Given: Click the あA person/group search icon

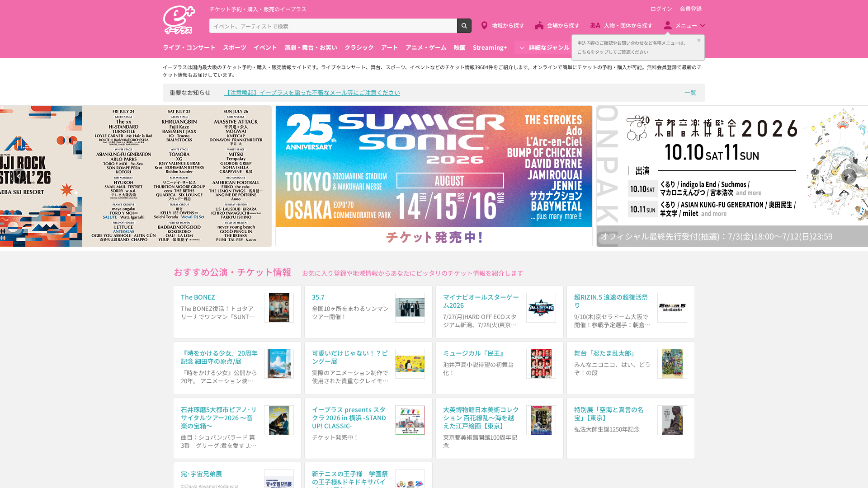Looking at the screenshot, I should [595, 25].
